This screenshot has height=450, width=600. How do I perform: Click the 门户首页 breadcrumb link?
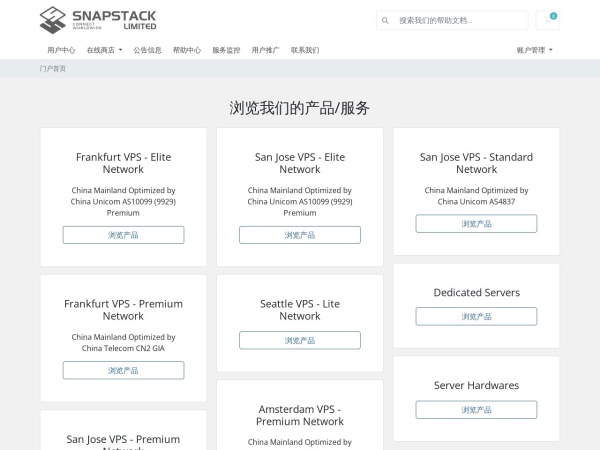pyautogui.click(x=53, y=69)
